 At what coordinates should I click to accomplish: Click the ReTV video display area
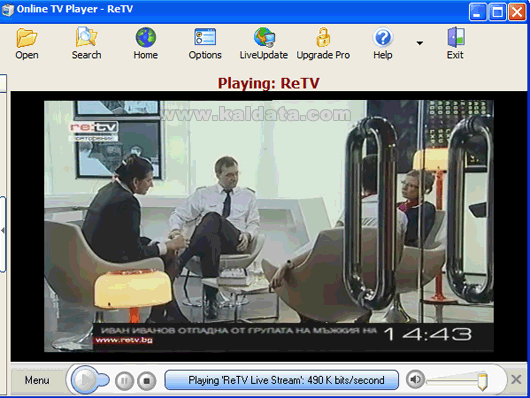(269, 226)
